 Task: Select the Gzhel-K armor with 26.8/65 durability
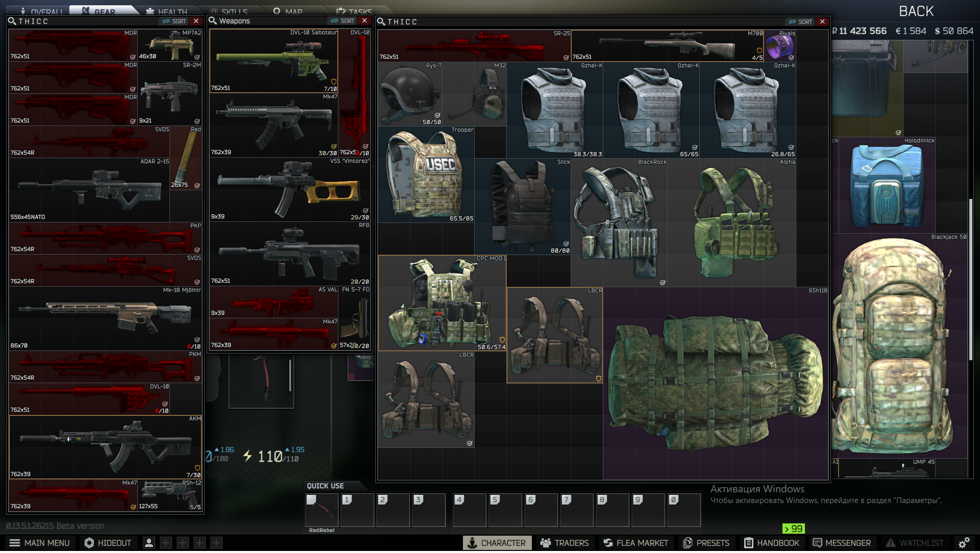point(748,110)
